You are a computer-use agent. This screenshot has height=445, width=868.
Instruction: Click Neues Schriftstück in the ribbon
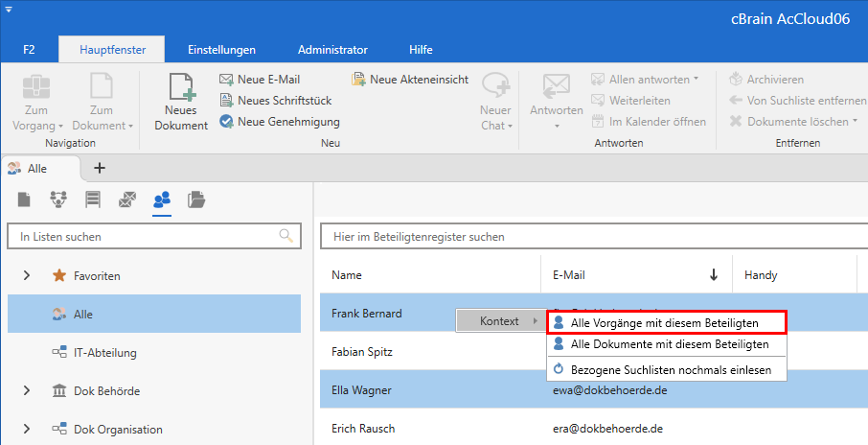tap(226, 101)
